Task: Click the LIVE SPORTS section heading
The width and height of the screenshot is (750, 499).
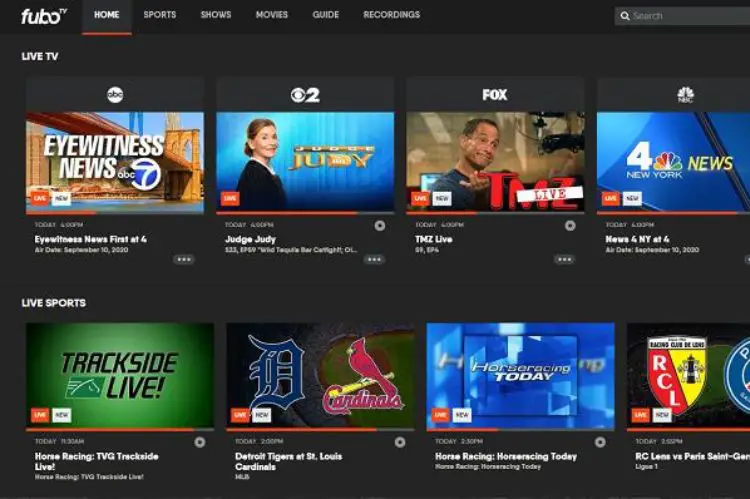Action: (x=54, y=303)
